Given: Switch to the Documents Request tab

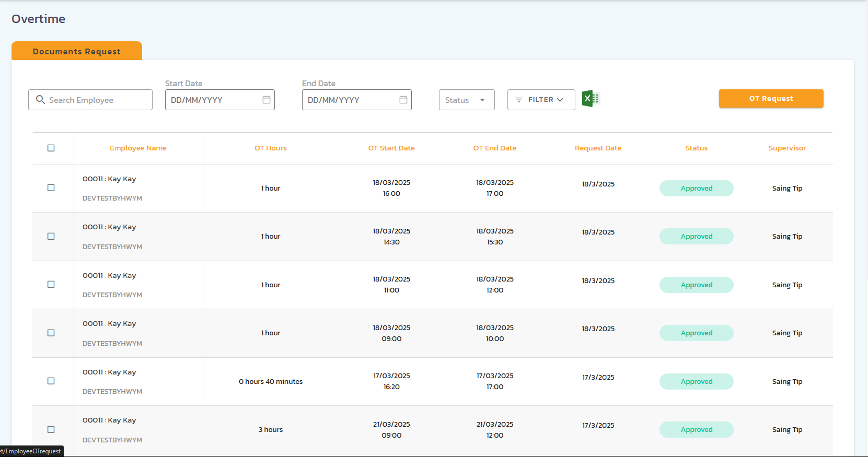Looking at the screenshot, I should [77, 51].
